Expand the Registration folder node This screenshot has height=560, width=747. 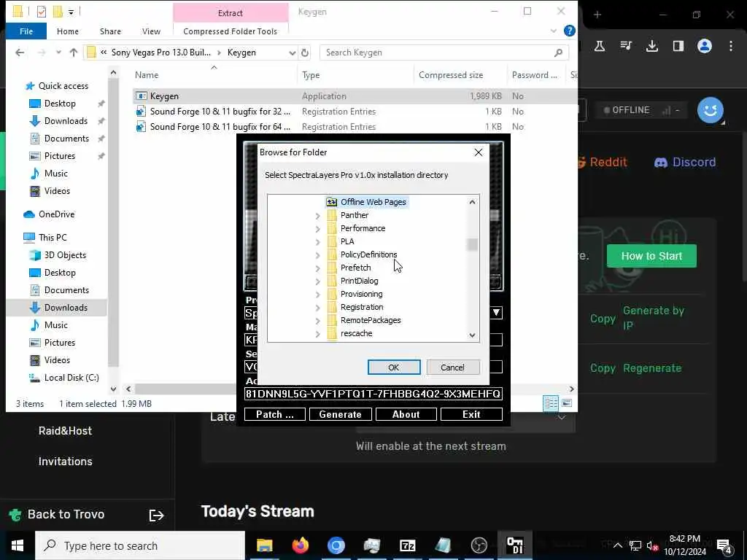(318, 308)
